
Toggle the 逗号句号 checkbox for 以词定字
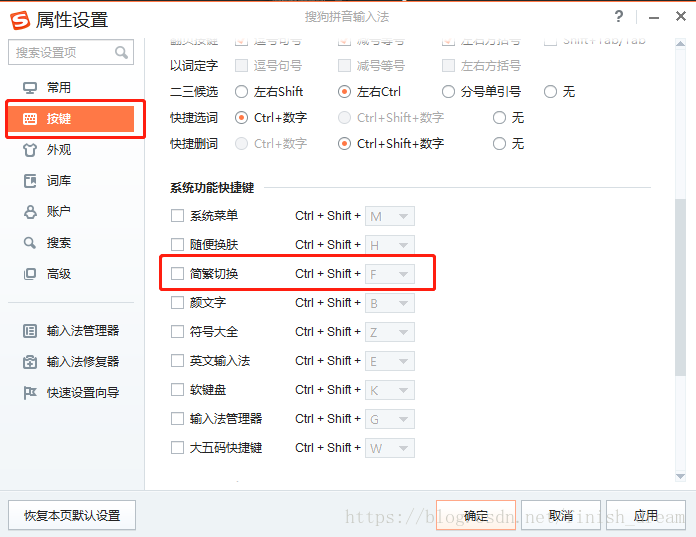click(241, 66)
